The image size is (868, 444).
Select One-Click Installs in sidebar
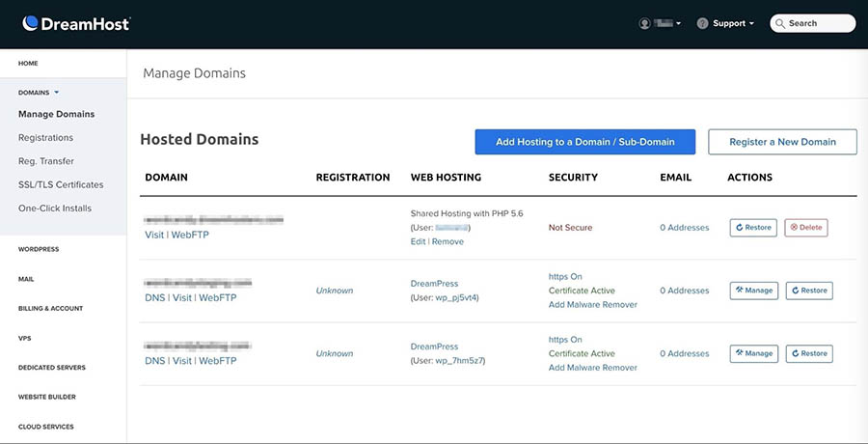pos(55,208)
